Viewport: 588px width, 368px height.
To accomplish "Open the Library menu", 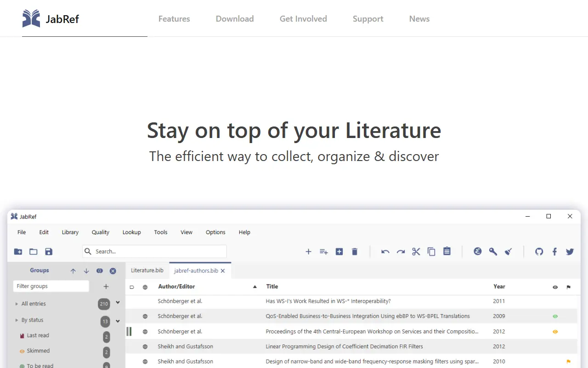I will click(x=70, y=232).
